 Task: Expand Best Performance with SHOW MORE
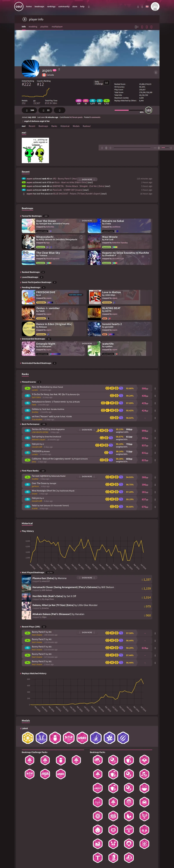pos(87,430)
